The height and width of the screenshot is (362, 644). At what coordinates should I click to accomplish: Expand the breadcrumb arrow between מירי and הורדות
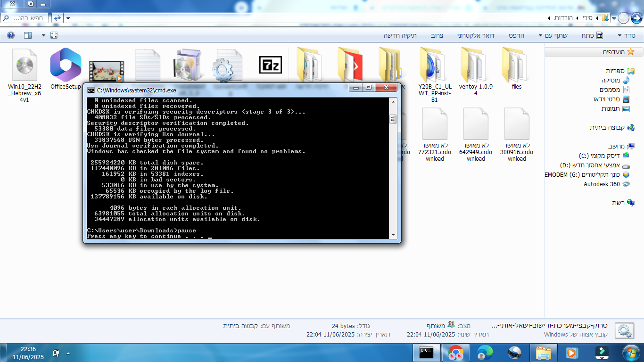(x=577, y=18)
